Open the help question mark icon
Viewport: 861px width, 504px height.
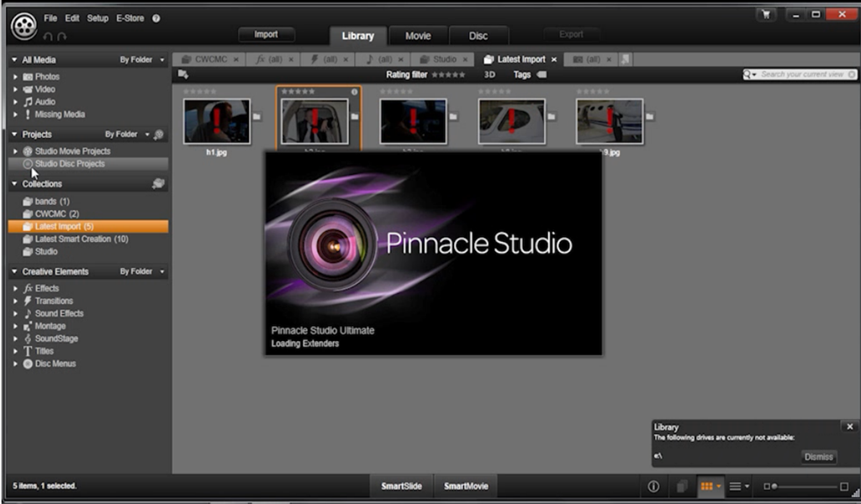click(x=156, y=18)
